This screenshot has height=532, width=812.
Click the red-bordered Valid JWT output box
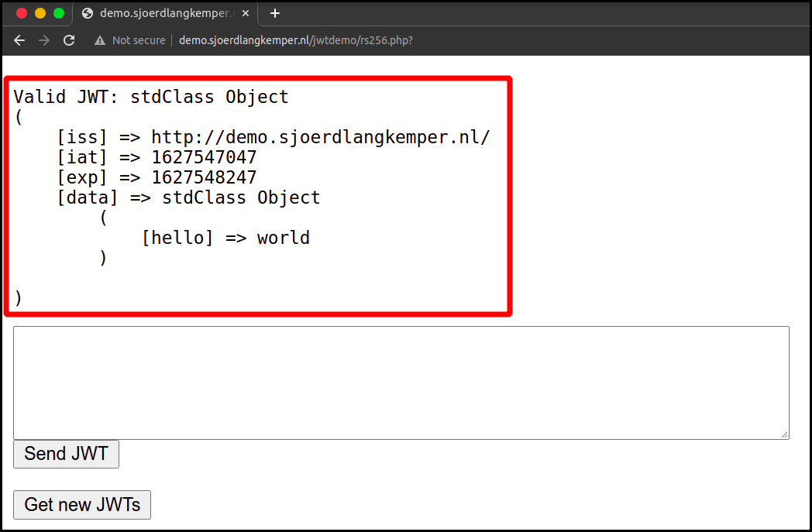(x=257, y=195)
